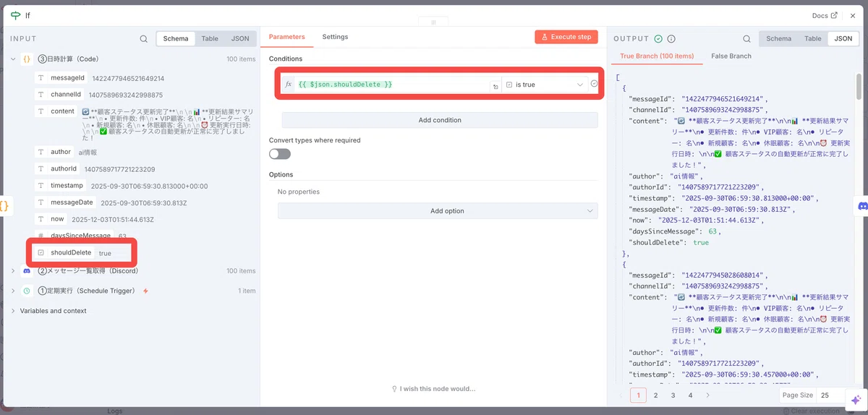This screenshot has width=868, height=415.
Task: Select the False Branch tab
Action: 731,56
